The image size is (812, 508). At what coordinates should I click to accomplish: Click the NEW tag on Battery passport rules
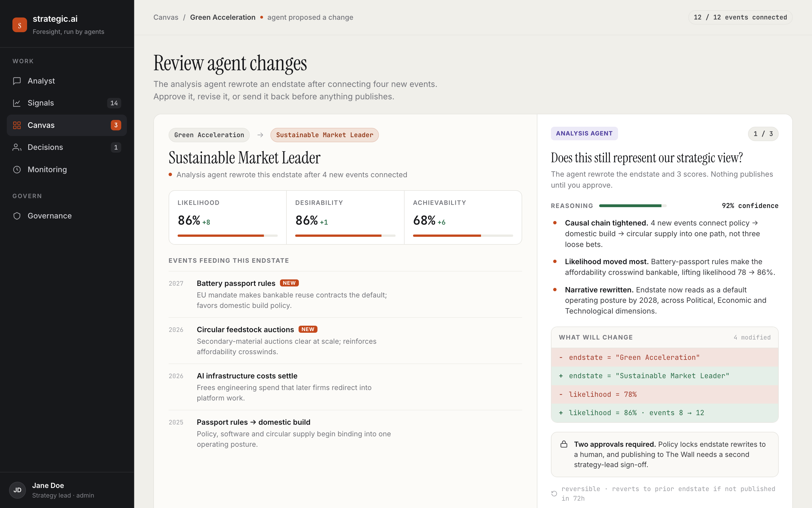click(x=289, y=283)
